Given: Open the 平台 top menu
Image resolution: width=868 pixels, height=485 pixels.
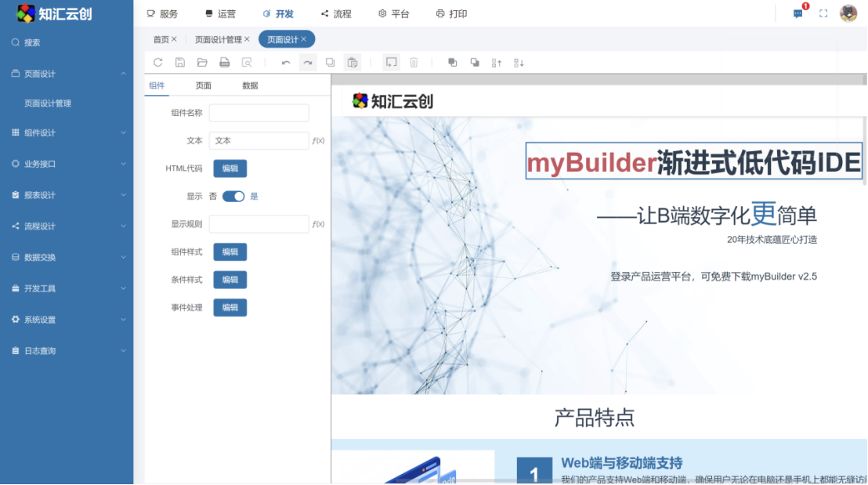Looking at the screenshot, I should 393,14.
